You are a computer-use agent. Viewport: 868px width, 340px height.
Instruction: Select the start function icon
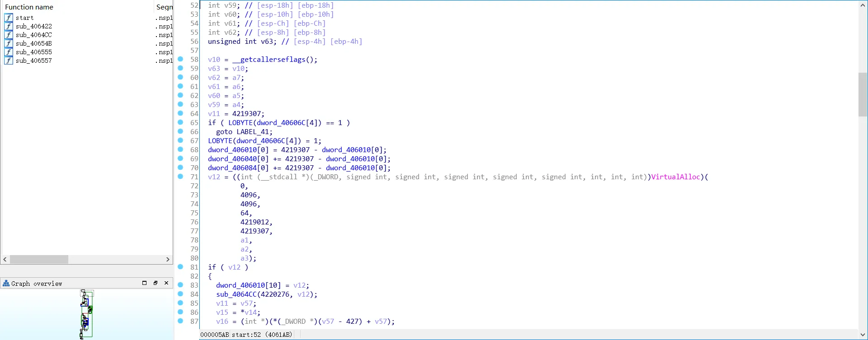[9, 18]
